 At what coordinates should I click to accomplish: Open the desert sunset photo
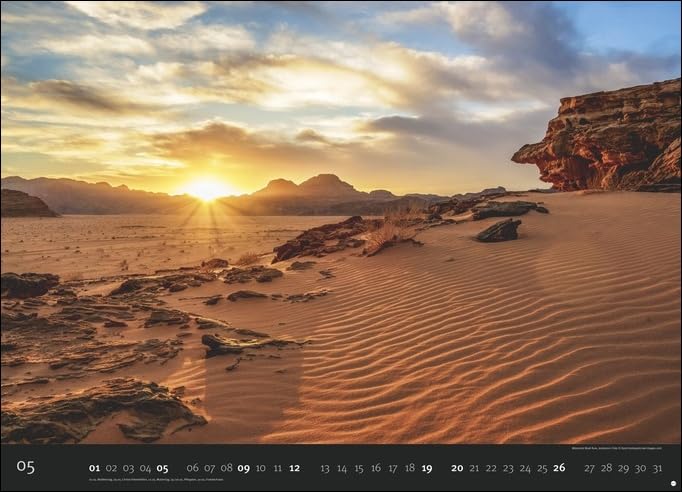click(x=341, y=222)
